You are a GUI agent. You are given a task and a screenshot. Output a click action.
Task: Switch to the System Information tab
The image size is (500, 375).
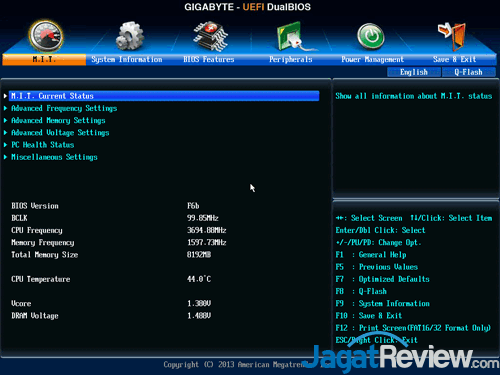click(x=127, y=59)
